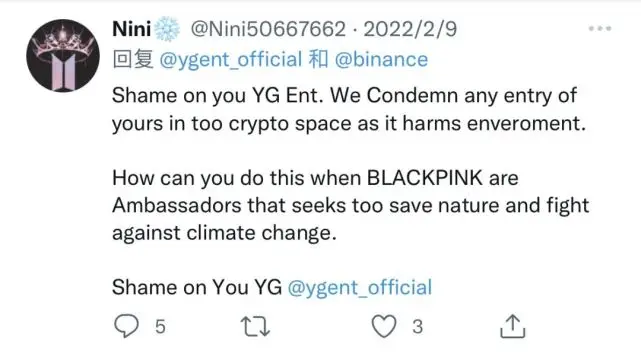This screenshot has width=641, height=360.
Task: Visit @ygent_official in the reply header
Action: click(231, 60)
